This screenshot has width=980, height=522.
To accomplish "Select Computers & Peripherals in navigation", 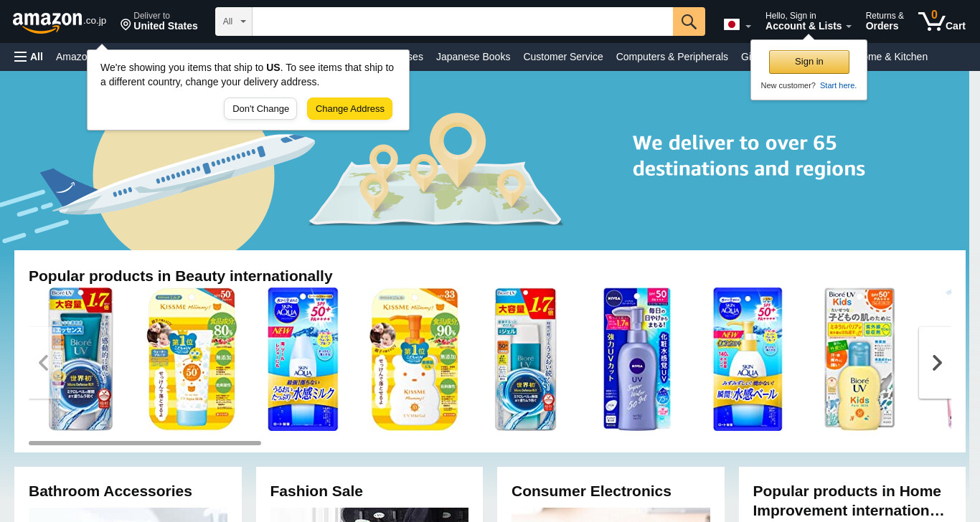I will pos(672,57).
